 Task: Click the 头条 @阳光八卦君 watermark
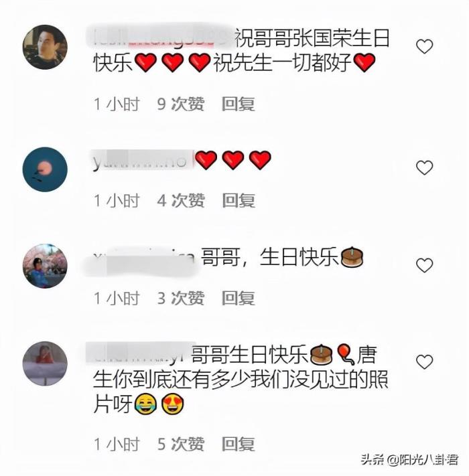(409, 460)
